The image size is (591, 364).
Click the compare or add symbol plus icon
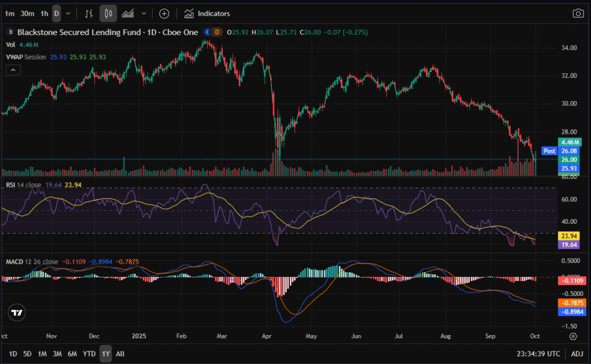coord(164,13)
